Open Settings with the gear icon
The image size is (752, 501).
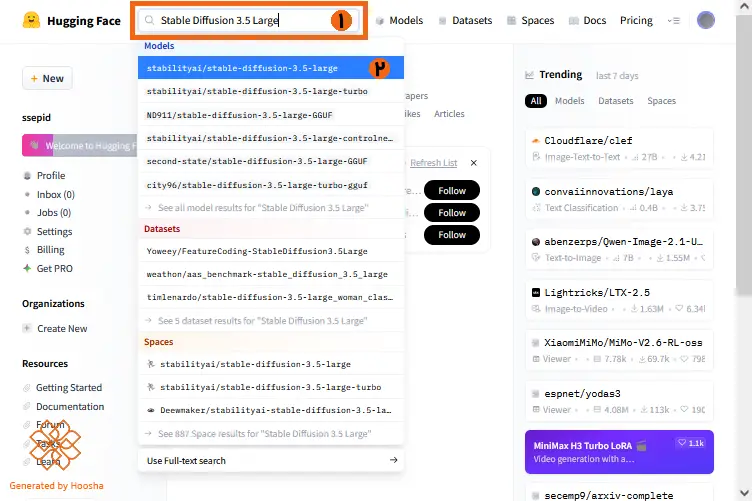pyautogui.click(x=27, y=232)
